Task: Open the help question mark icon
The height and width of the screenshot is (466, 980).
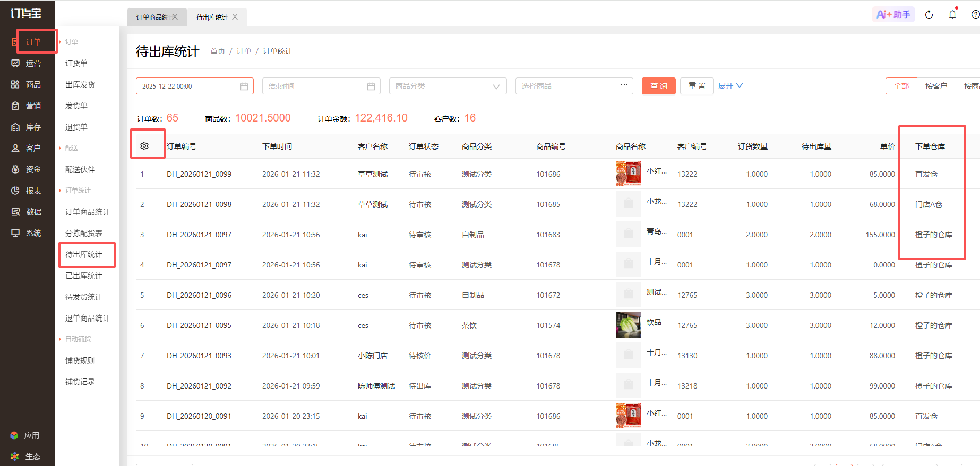Action: point(975,14)
